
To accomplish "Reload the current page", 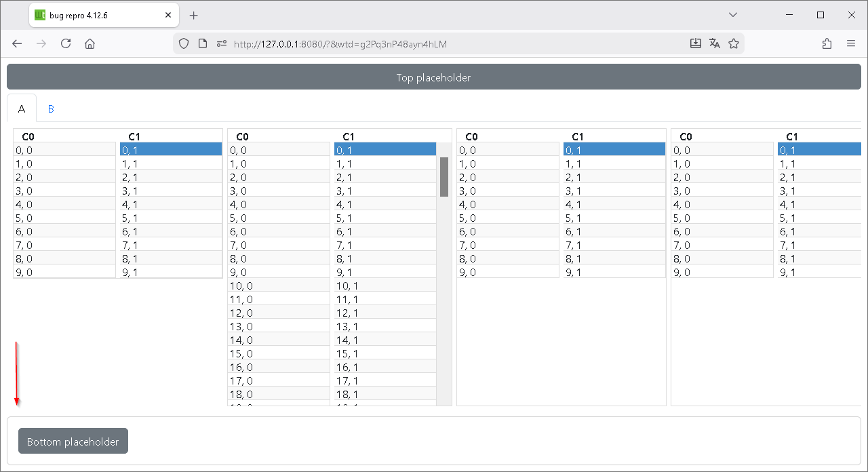I will pyautogui.click(x=66, y=43).
